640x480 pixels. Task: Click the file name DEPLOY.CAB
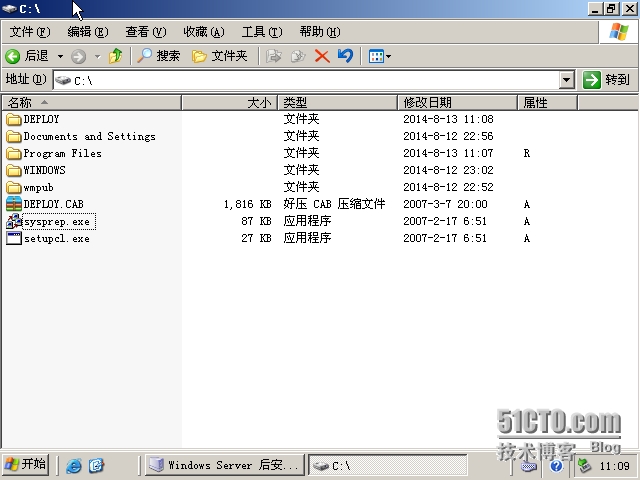[53, 204]
